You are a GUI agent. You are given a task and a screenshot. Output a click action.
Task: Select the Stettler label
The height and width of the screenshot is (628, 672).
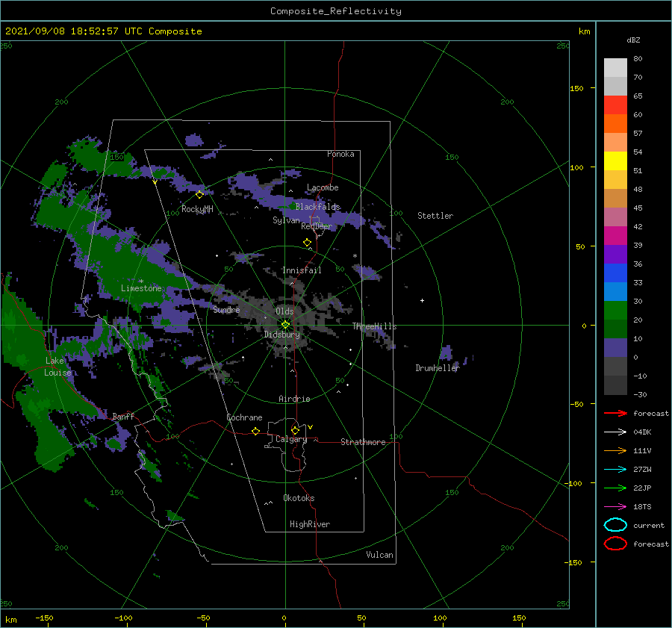[435, 216]
